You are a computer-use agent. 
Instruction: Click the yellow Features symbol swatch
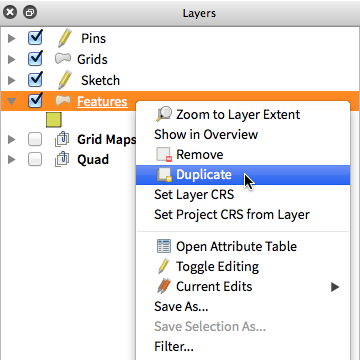point(54,120)
